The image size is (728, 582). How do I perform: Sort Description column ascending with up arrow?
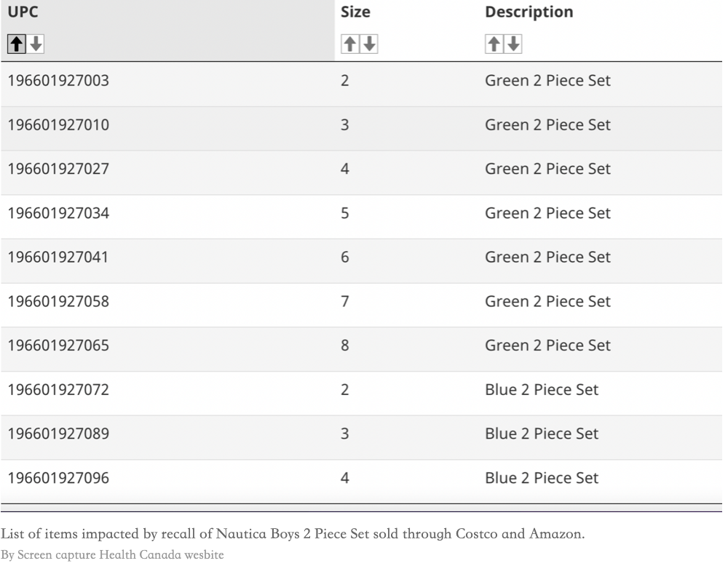494,44
